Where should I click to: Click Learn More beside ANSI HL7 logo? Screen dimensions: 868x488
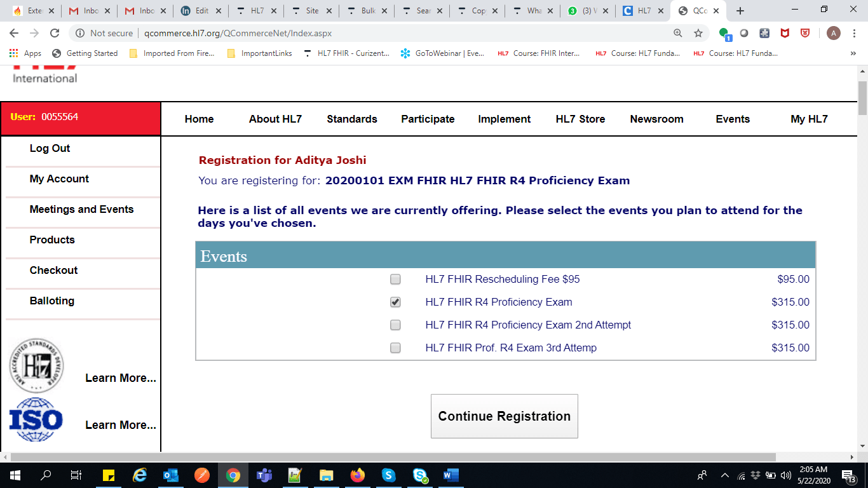click(x=121, y=378)
